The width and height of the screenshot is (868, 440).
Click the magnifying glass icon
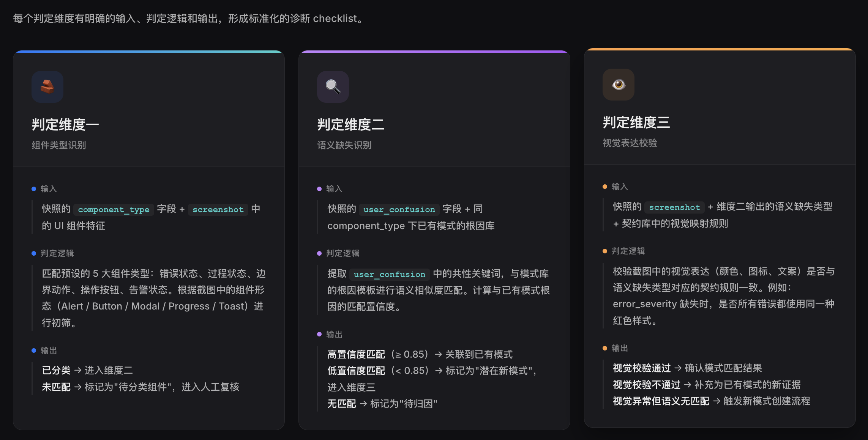click(x=333, y=87)
